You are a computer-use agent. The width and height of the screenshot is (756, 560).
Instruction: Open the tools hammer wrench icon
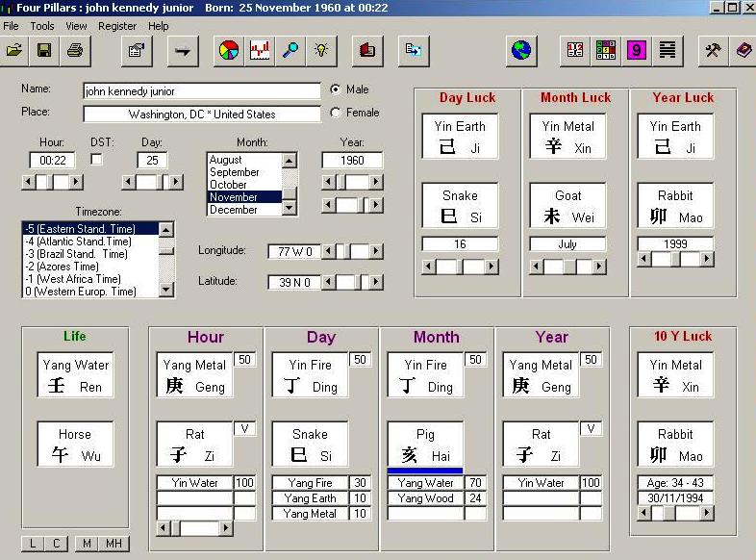[x=713, y=50]
